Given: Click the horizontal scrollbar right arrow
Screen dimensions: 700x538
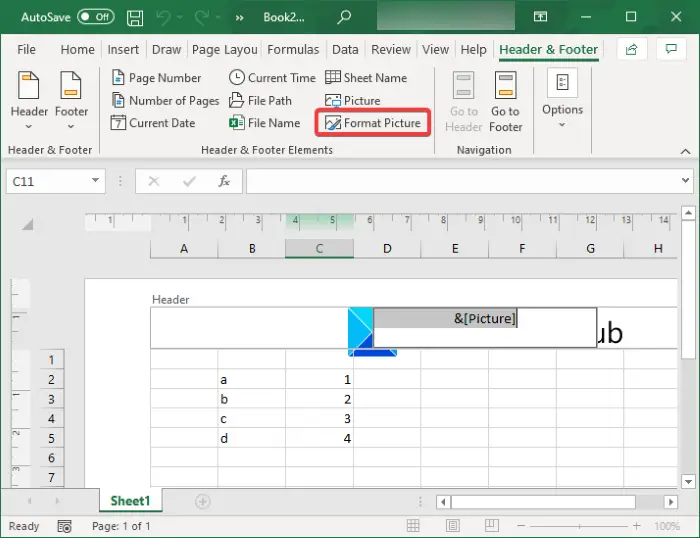Looking at the screenshot, I should click(671, 502).
